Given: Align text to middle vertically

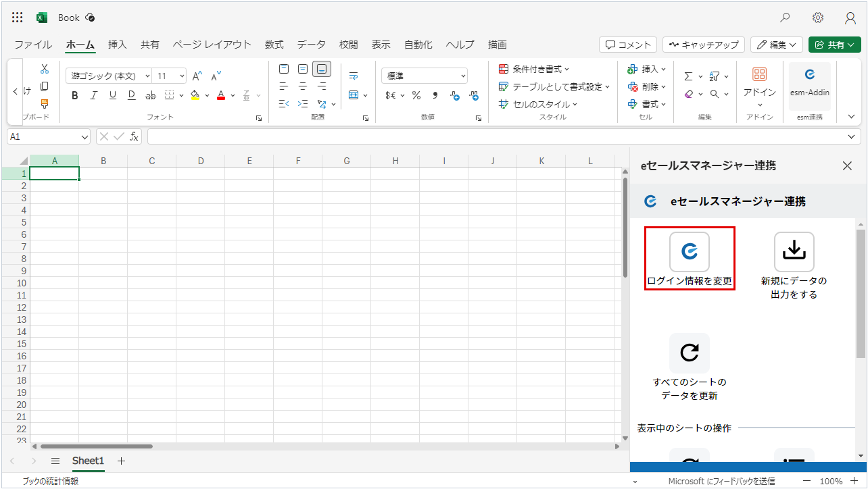Looking at the screenshot, I should pos(303,69).
